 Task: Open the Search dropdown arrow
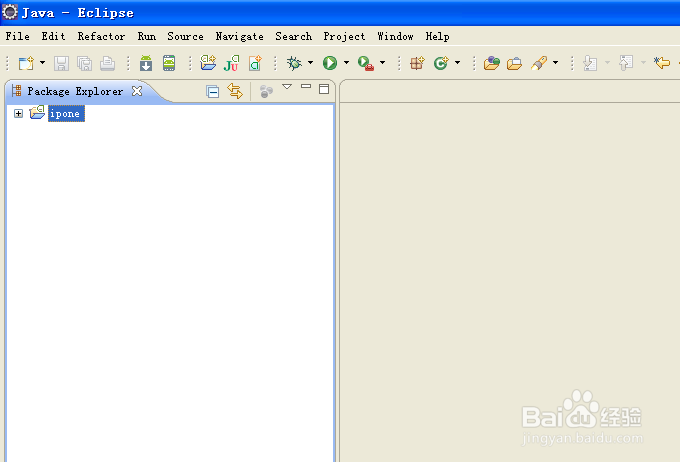pos(556,63)
